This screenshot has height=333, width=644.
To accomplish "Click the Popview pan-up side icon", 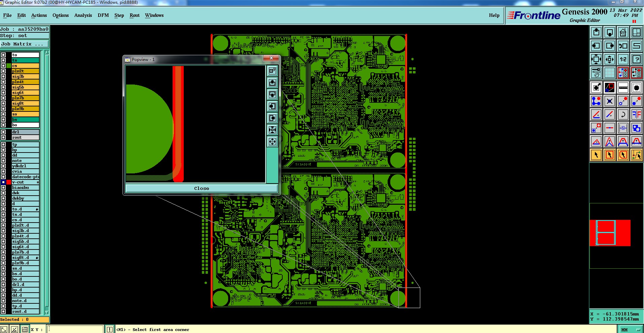I will coord(273,83).
